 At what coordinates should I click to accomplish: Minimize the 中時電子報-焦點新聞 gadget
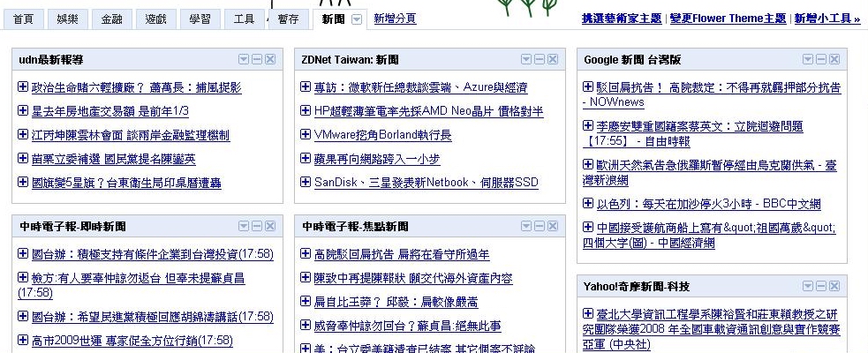click(540, 226)
